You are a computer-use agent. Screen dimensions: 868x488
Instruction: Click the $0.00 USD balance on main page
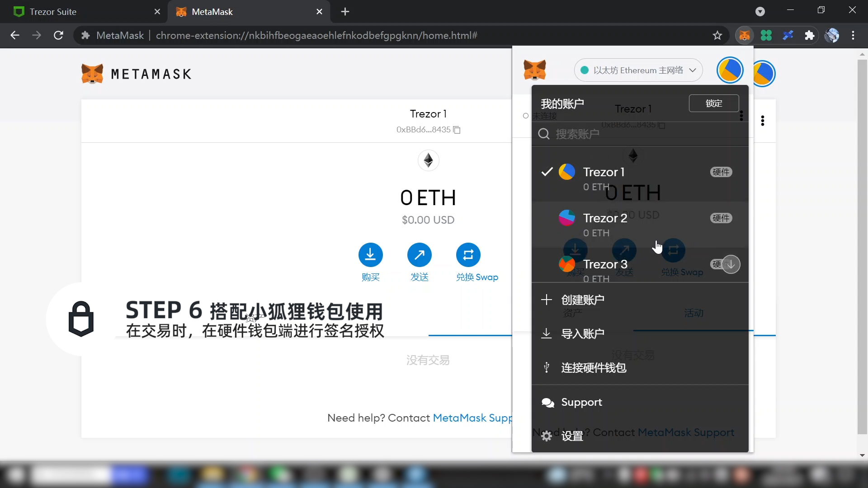pyautogui.click(x=428, y=220)
